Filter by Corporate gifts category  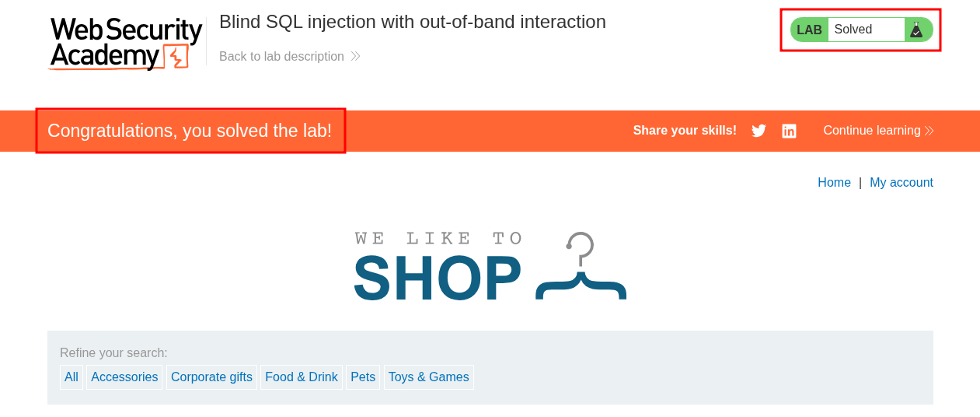pyautogui.click(x=211, y=377)
